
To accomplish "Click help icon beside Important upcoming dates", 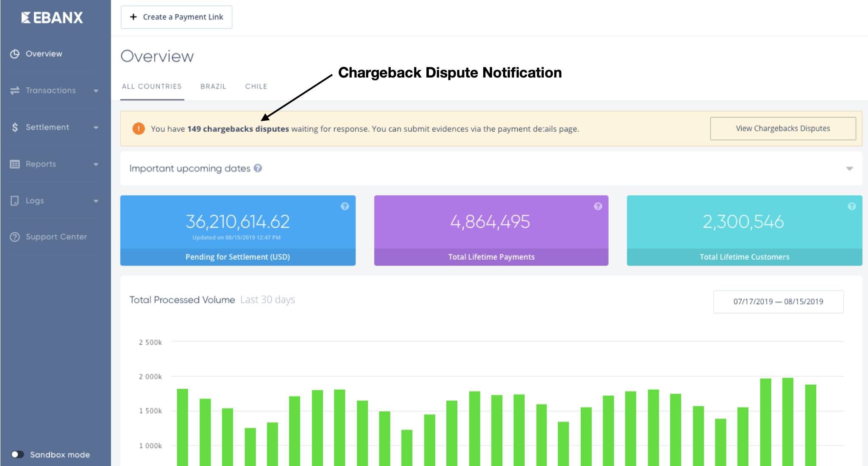I will [258, 168].
